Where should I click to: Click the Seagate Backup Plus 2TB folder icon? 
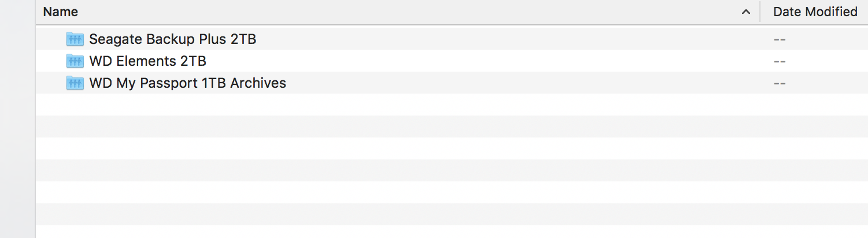tap(75, 39)
